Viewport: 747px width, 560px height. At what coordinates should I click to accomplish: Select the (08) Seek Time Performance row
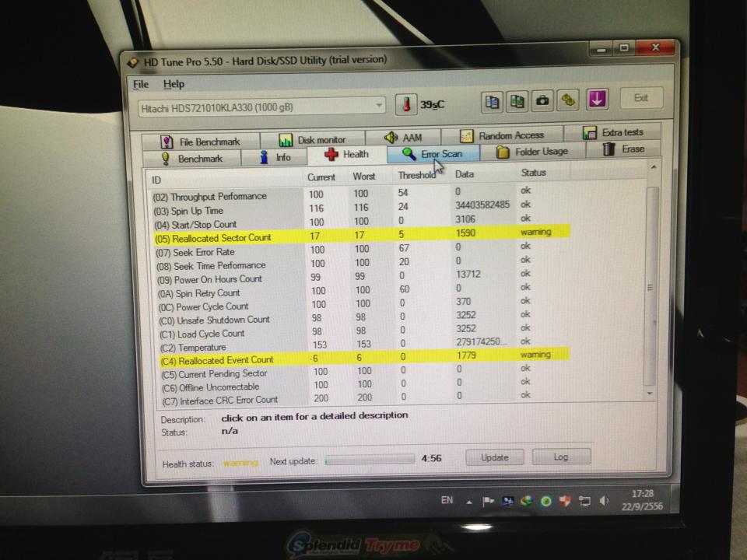363,263
